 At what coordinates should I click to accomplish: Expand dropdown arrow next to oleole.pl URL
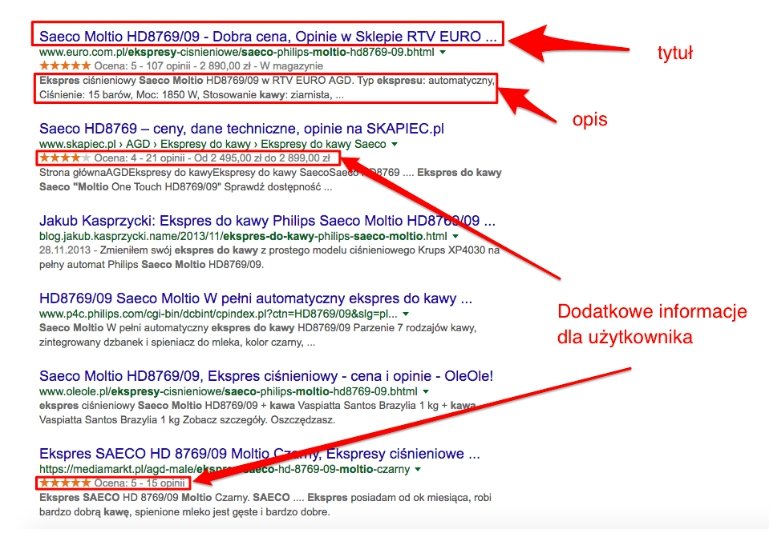tap(426, 392)
